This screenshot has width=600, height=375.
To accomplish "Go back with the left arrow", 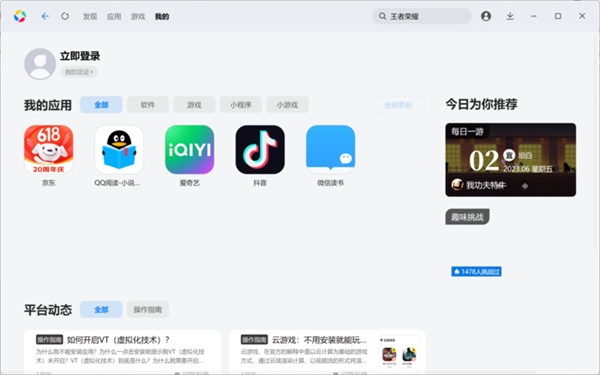I will coord(45,16).
